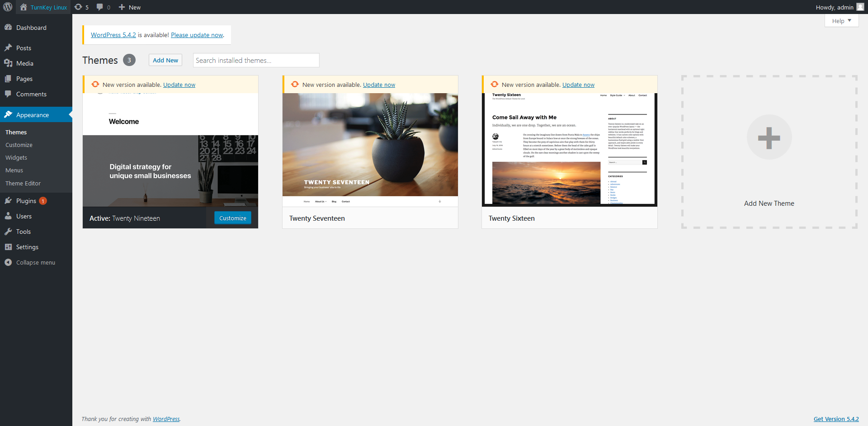Click the plus icon to add new theme

(x=769, y=137)
